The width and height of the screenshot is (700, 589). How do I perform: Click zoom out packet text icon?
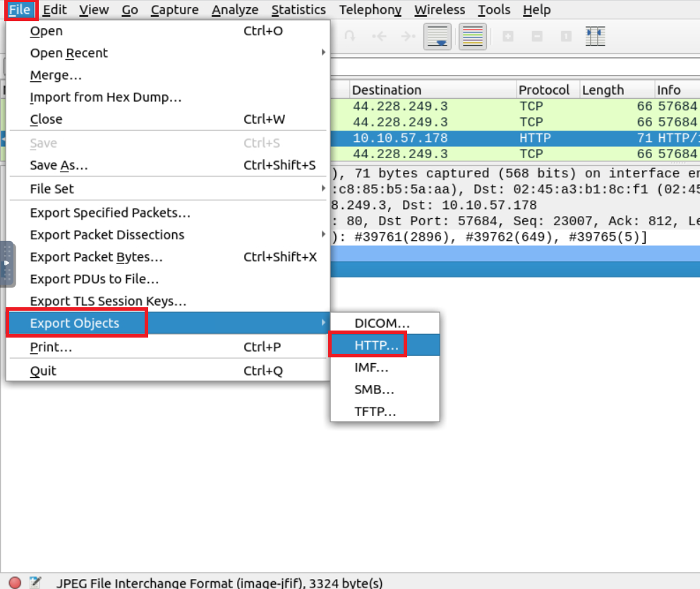pos(537,37)
